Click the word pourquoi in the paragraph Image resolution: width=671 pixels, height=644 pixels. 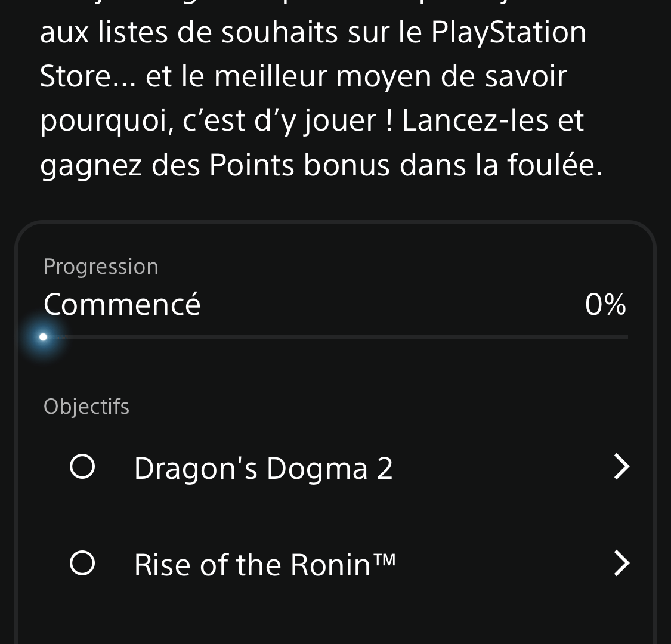pos(107,122)
